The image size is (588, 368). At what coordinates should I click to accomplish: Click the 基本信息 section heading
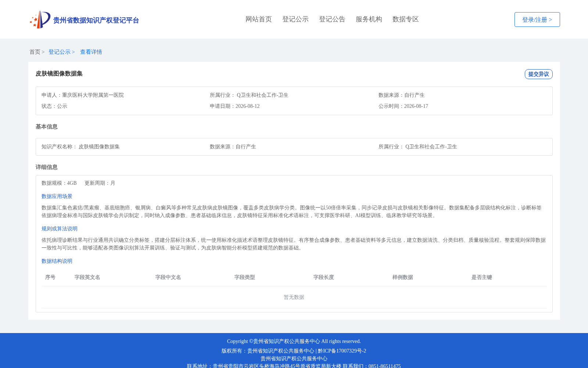47,127
